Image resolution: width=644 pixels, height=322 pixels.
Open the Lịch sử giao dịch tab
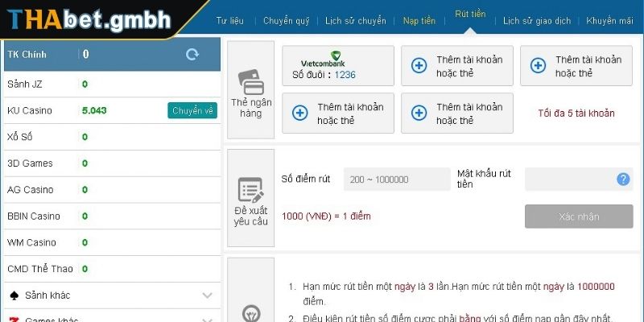coord(537,21)
